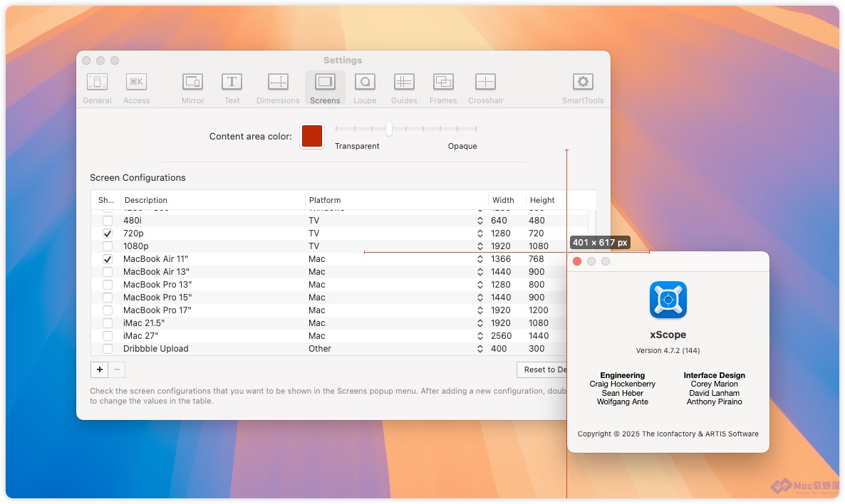Open the General settings pane
The height and width of the screenshot is (504, 845).
tap(97, 89)
